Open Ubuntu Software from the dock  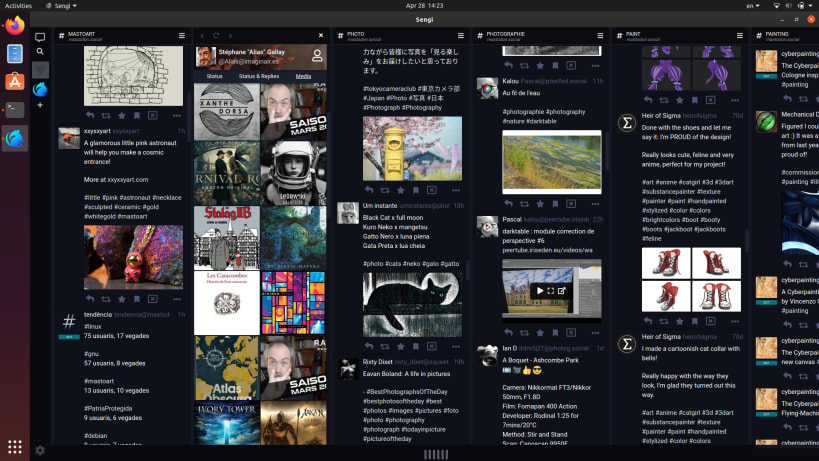[x=15, y=81]
